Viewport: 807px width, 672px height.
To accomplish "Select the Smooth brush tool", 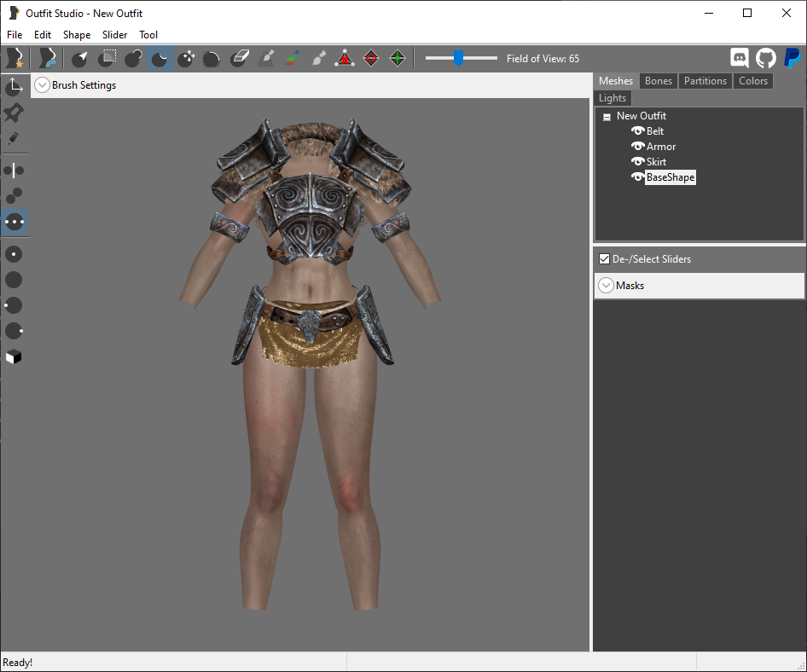I will [212, 58].
